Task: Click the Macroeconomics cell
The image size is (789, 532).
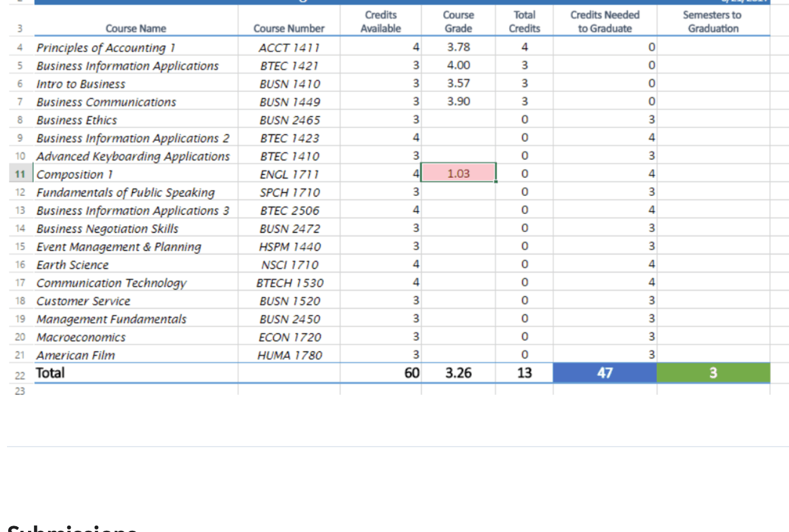Action: click(136, 337)
